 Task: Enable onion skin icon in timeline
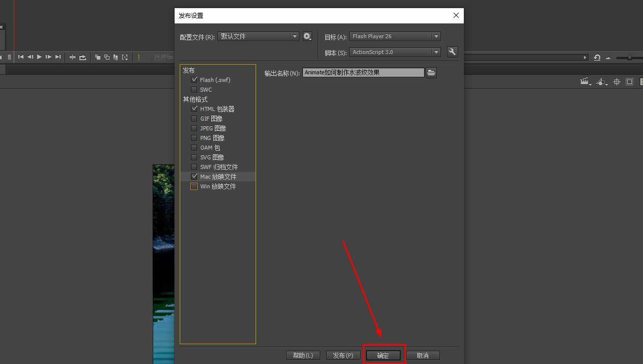point(98,57)
